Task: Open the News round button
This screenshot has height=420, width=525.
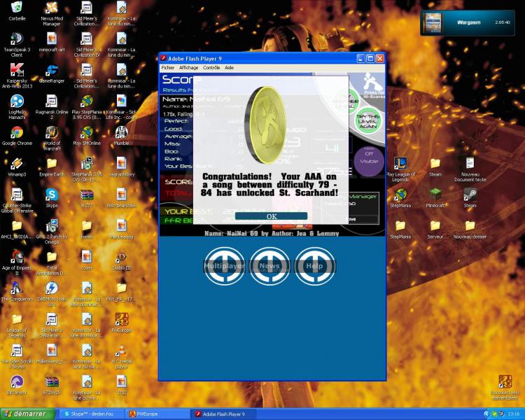Action: (269, 266)
